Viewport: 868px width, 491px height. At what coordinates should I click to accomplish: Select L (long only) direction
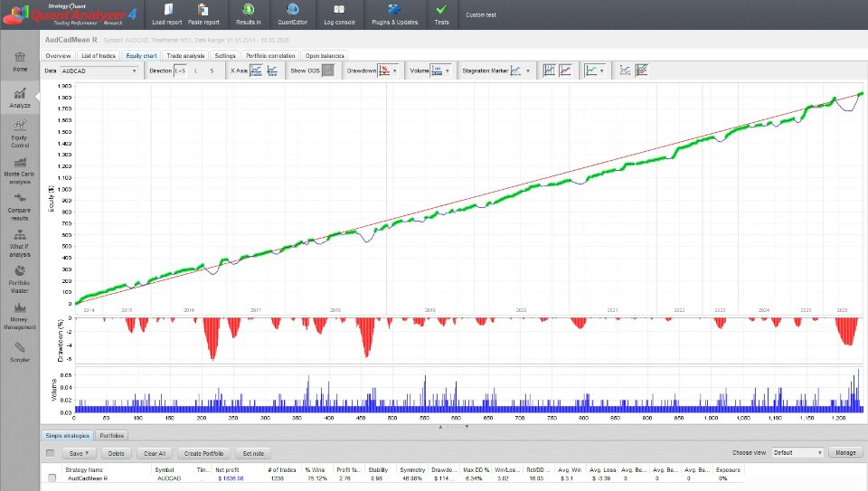[195, 71]
